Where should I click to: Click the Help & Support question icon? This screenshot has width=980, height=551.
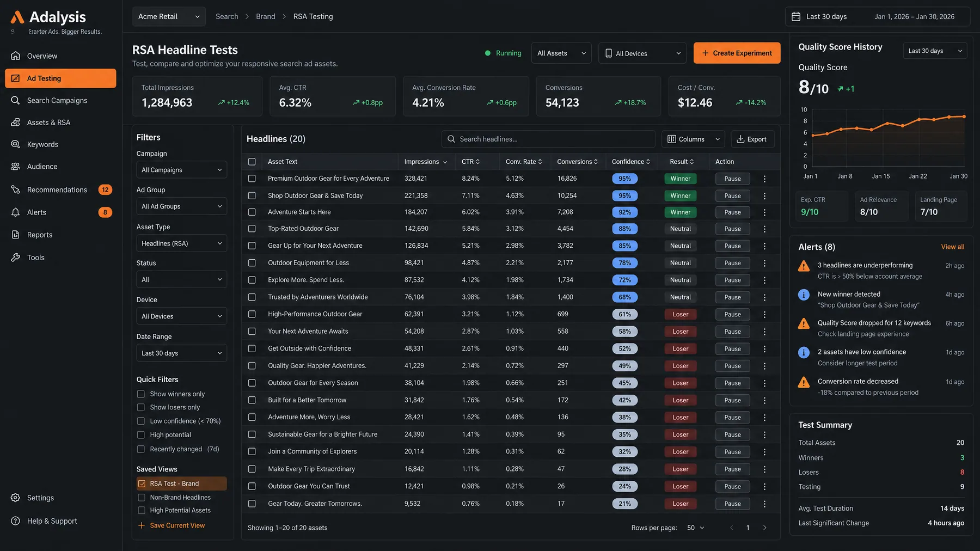pyautogui.click(x=16, y=521)
